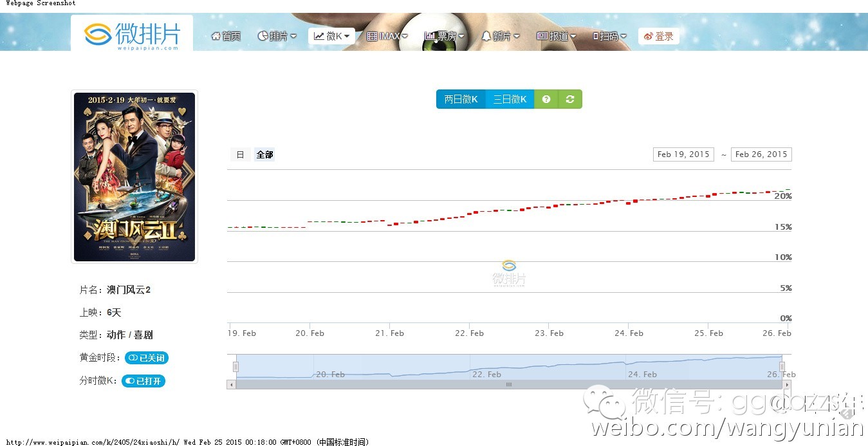Open the IMAX dropdown menu
The height and width of the screenshot is (446, 868).
pyautogui.click(x=387, y=36)
